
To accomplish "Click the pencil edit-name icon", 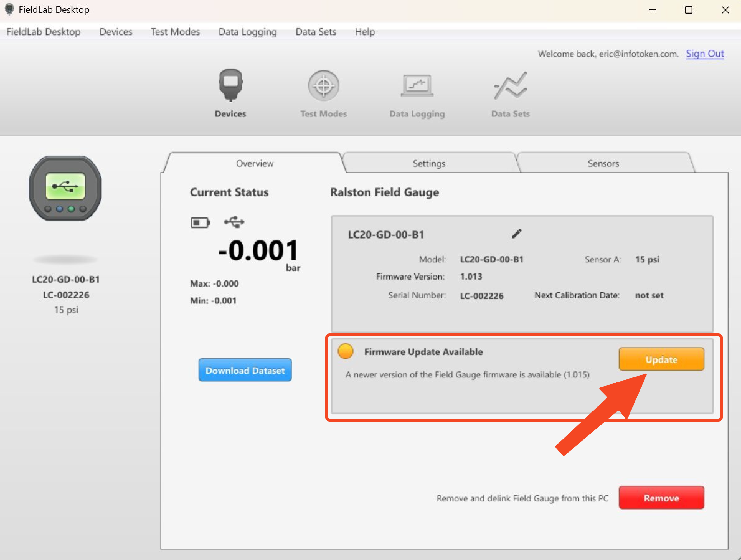I will (x=517, y=234).
